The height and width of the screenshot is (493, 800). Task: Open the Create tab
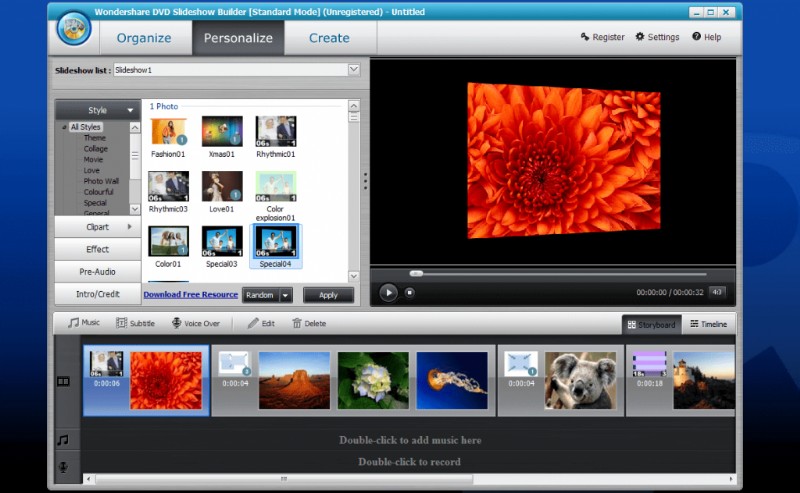[330, 38]
